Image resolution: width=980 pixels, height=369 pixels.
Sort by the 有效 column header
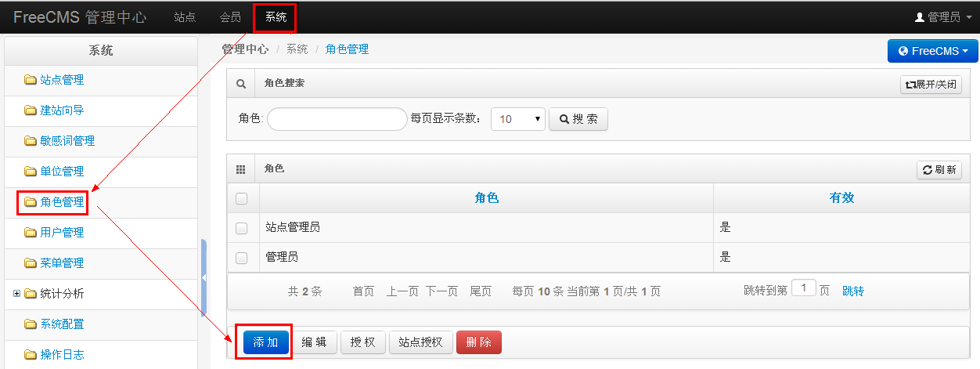coord(841,198)
